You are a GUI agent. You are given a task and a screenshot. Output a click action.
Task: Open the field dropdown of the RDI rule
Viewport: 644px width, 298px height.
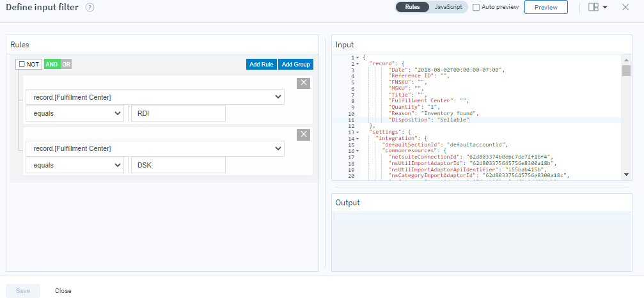click(155, 97)
